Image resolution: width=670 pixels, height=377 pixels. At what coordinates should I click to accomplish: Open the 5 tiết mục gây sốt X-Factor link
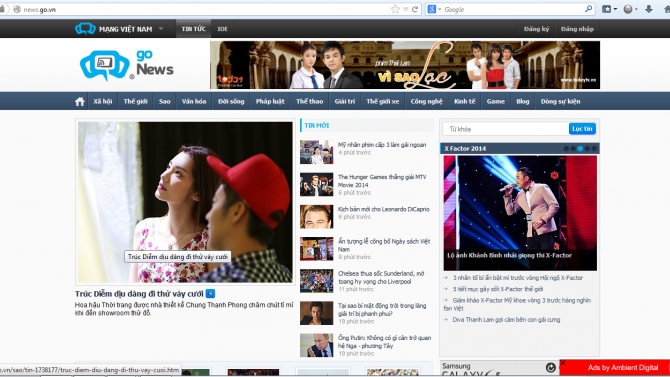pos(498,289)
